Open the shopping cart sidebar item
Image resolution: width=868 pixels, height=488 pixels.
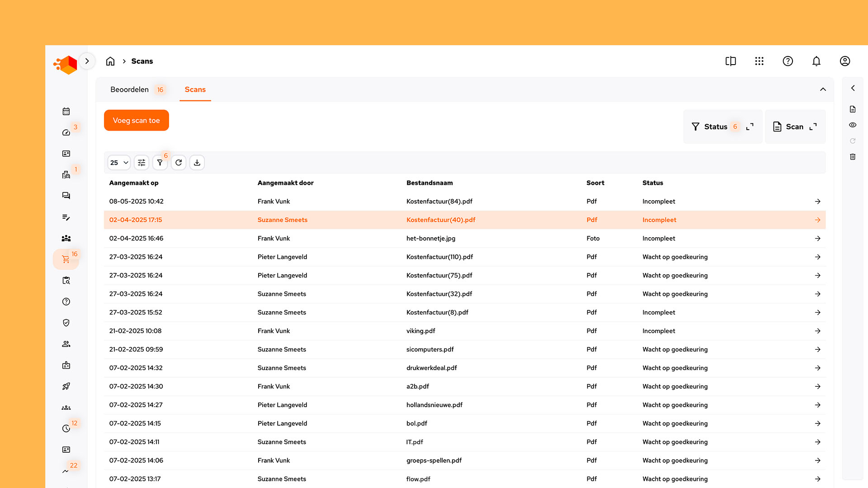(x=66, y=259)
